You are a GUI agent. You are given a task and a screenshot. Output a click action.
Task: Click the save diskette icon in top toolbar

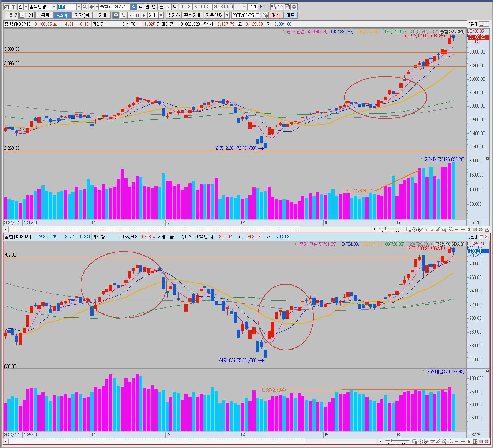point(287,7)
